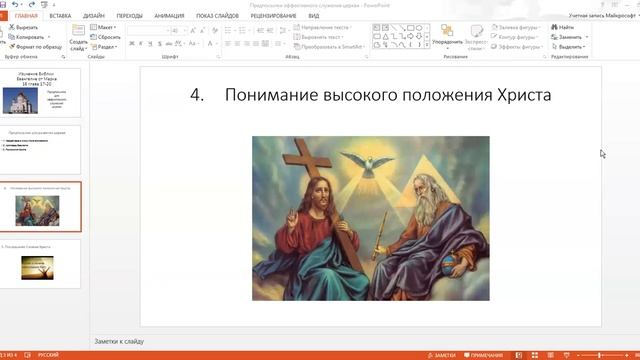Open the Дизайн tab
The image size is (640, 360).
pos(93,16)
